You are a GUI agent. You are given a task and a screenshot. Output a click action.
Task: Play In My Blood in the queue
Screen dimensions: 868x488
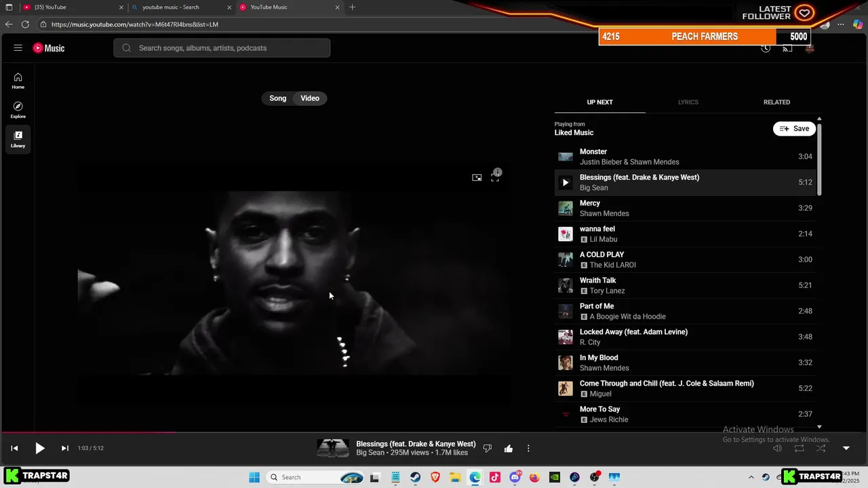coord(686,363)
